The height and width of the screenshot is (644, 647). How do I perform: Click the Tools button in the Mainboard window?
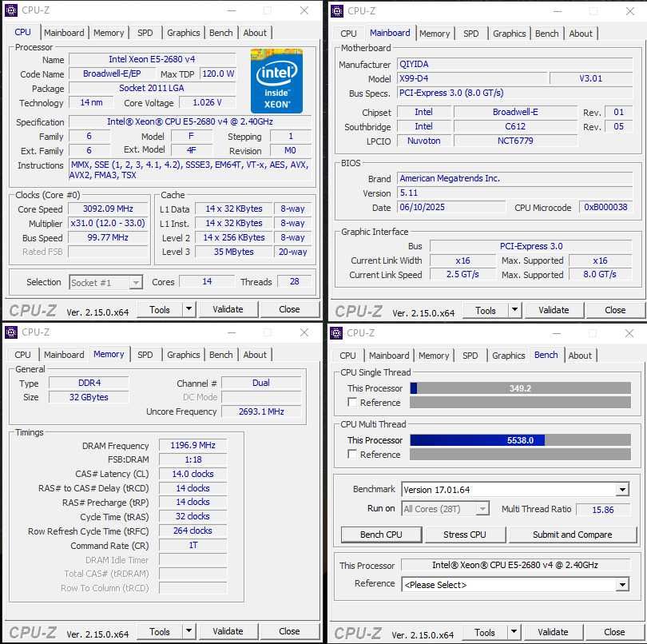pos(486,310)
